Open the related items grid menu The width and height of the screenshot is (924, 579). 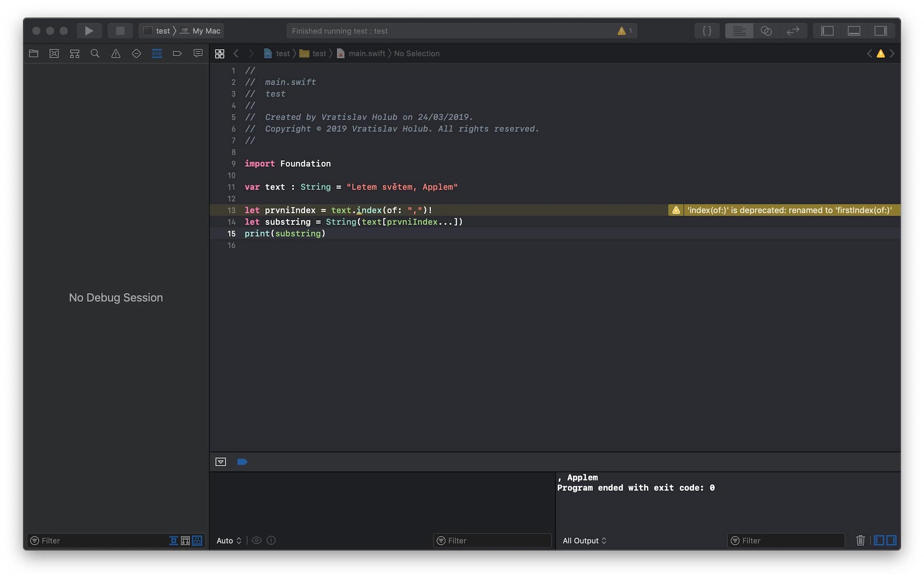[x=220, y=53]
